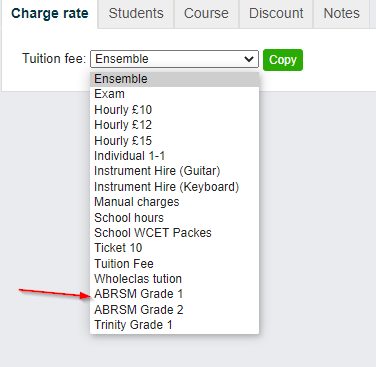Viewport: 376px width, 367px height.
Task: Select Manual charges option
Action: (x=174, y=202)
